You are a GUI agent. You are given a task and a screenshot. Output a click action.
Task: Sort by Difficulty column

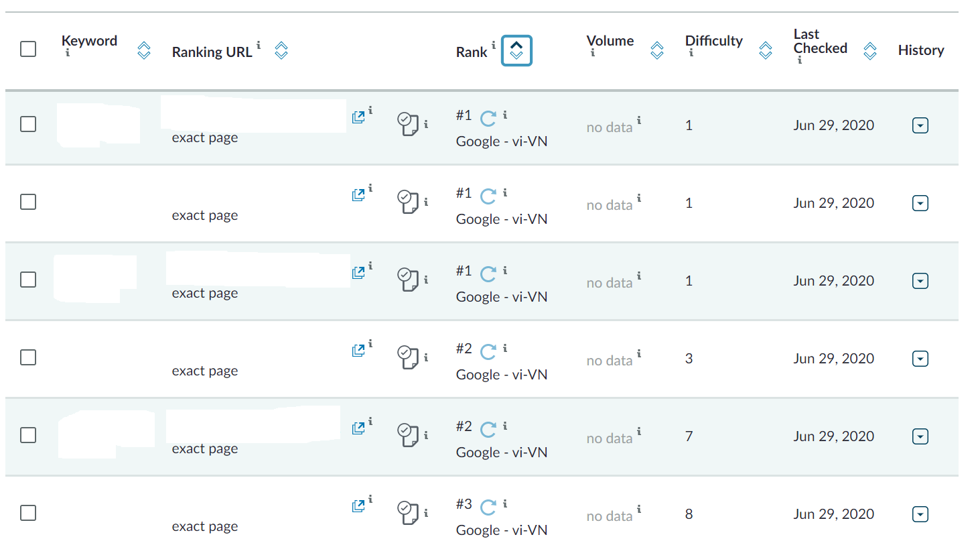point(765,50)
